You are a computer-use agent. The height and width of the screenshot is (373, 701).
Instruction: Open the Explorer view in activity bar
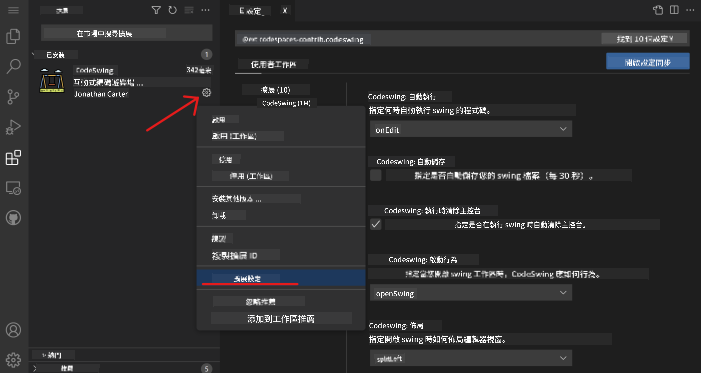(13, 37)
